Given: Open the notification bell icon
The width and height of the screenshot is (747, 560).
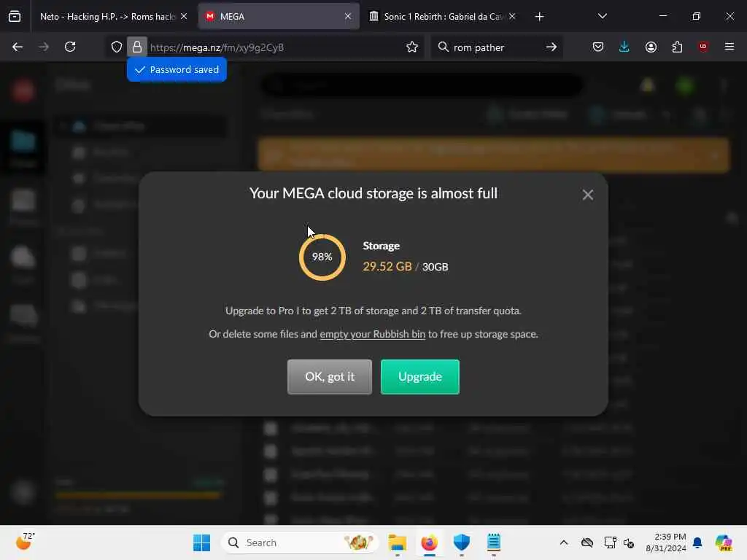Looking at the screenshot, I should coord(697,542).
